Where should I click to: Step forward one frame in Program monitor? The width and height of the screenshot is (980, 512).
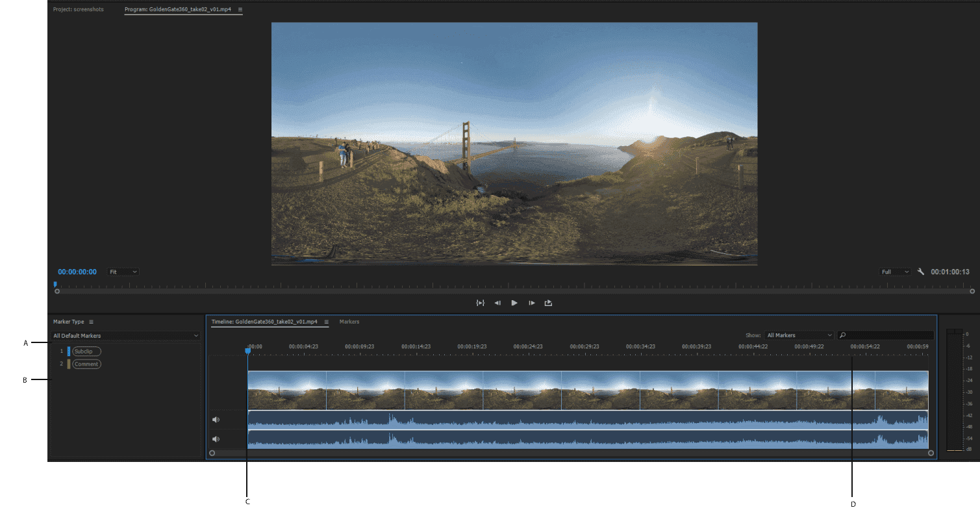click(x=531, y=303)
